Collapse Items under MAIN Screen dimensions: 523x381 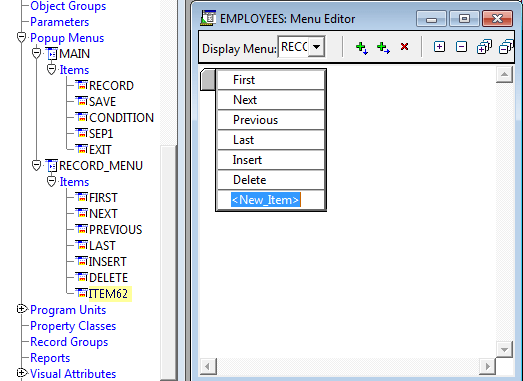pos(51,69)
